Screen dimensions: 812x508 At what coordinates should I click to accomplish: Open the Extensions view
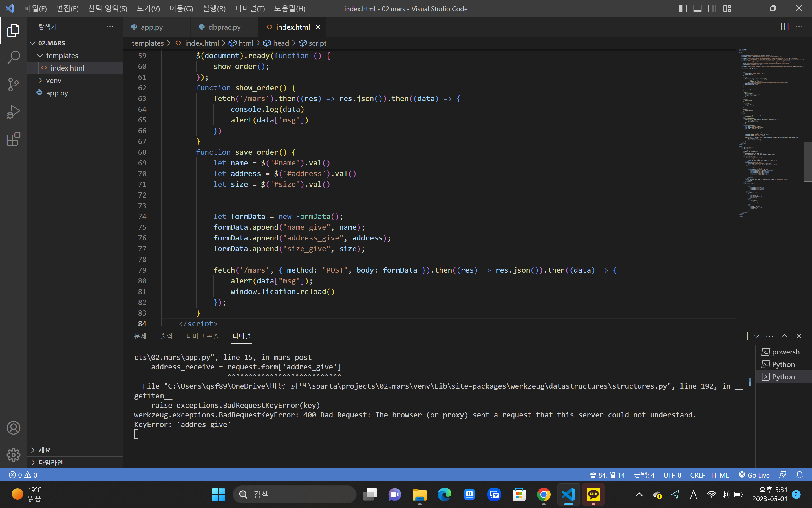coord(14,139)
